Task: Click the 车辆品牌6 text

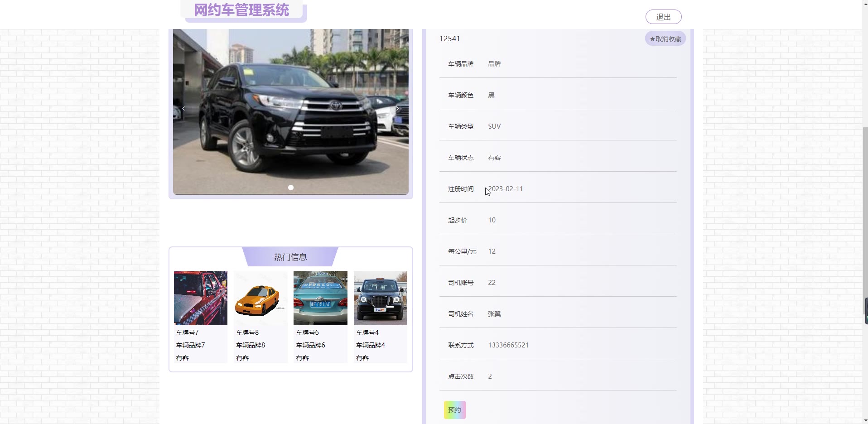Action: click(x=310, y=345)
